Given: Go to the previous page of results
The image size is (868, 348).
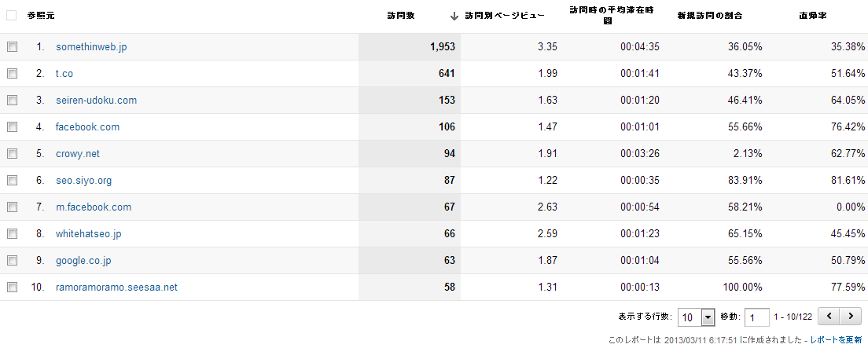Looking at the screenshot, I should pyautogui.click(x=829, y=317).
